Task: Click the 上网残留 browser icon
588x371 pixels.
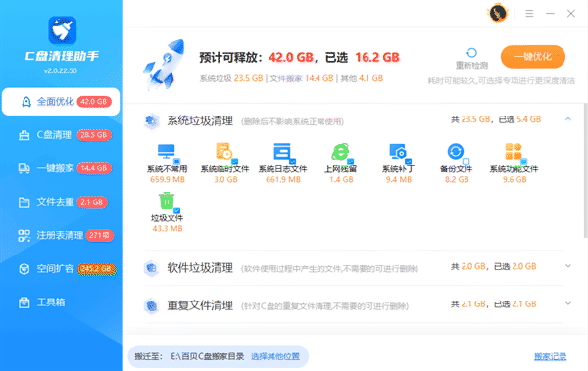Action: pyautogui.click(x=340, y=151)
